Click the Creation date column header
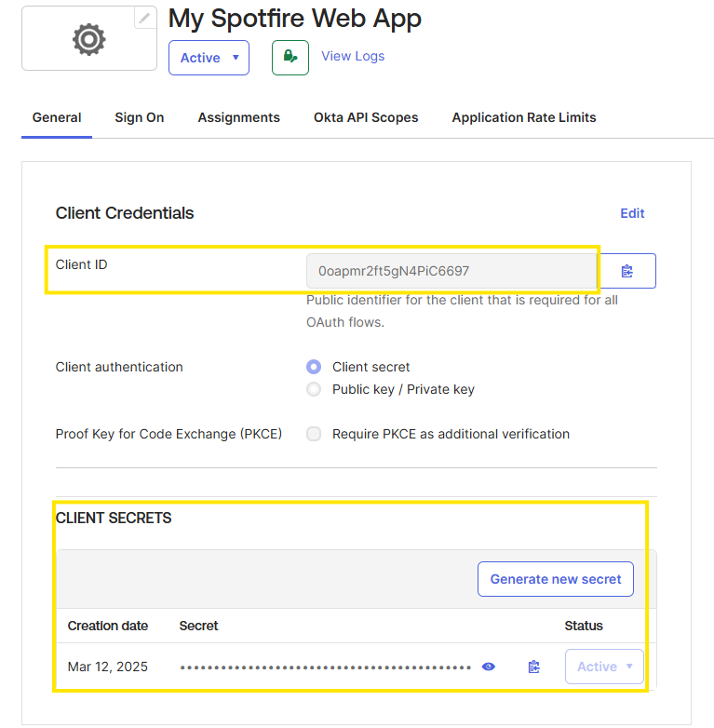Image resolution: width=714 pixels, height=728 pixels. pos(108,626)
